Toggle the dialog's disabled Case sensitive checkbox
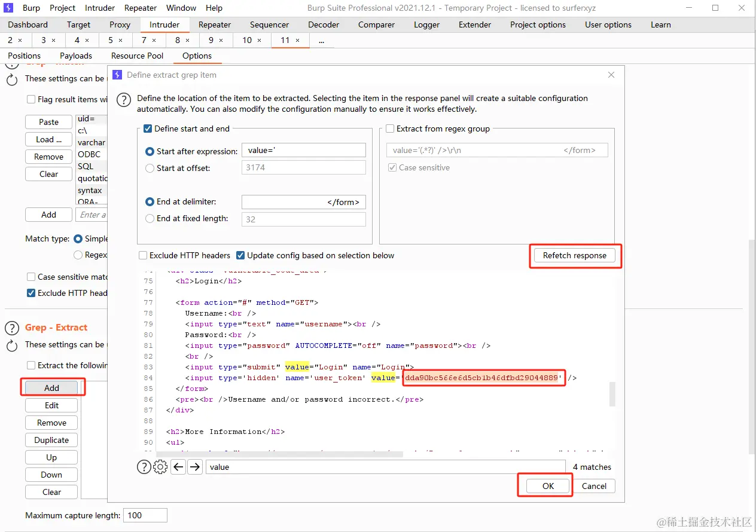The image size is (756, 532). click(392, 167)
